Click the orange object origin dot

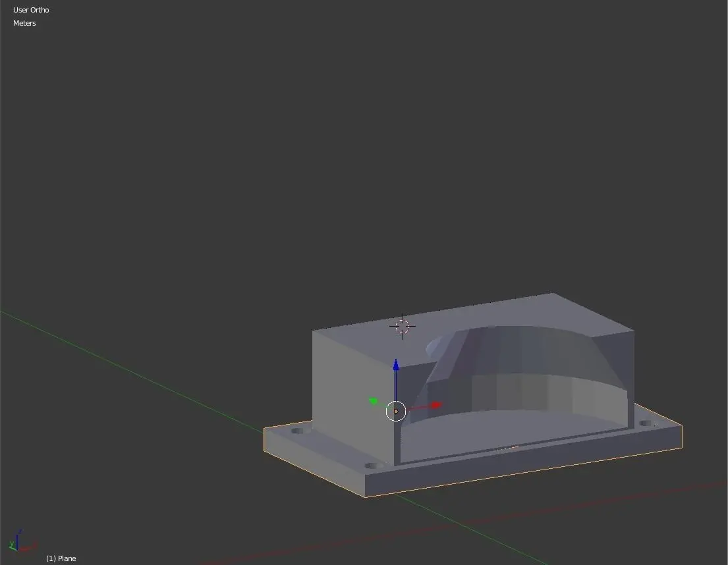click(x=396, y=411)
